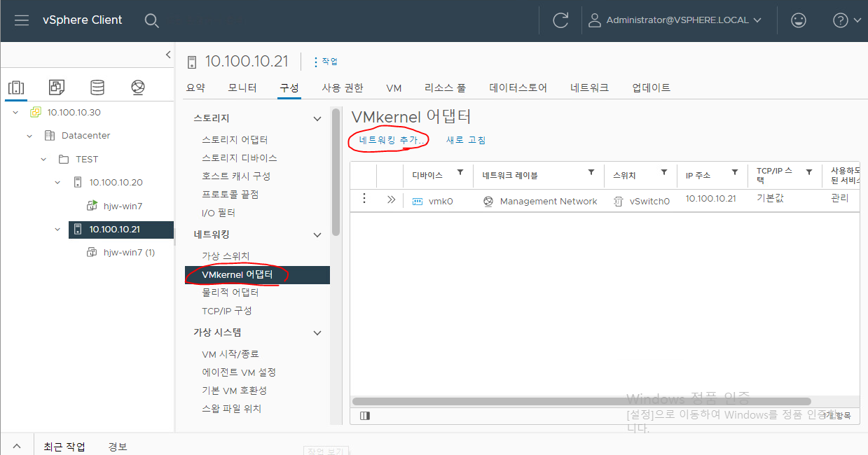Filter the 스위치 column

[663, 173]
